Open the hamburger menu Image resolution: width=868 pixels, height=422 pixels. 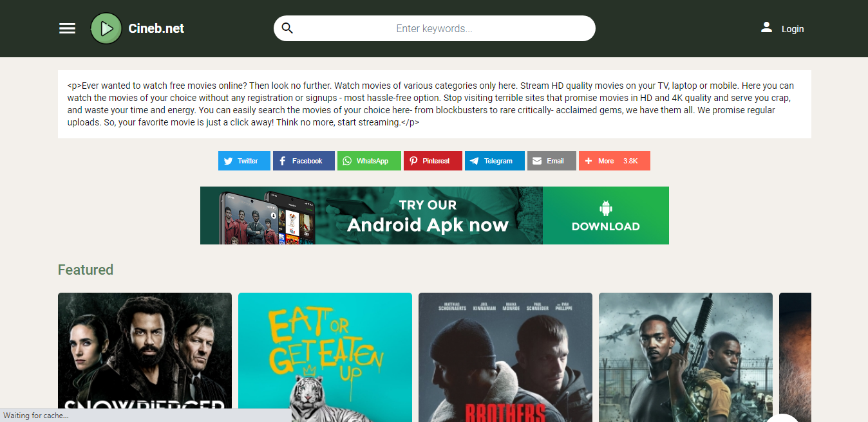68,28
